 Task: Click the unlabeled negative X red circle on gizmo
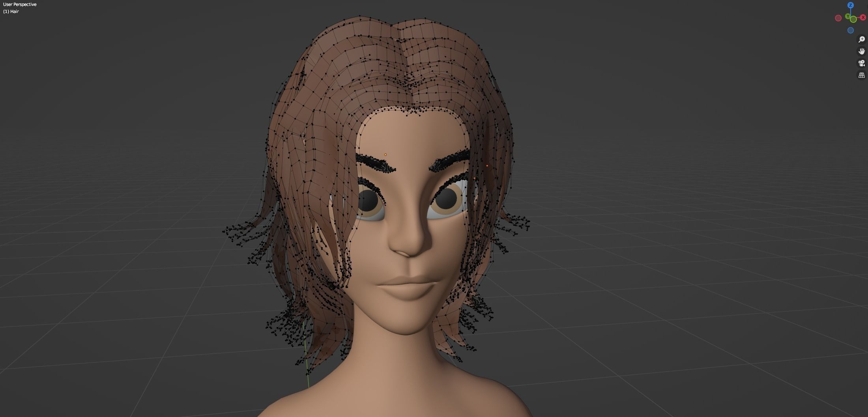click(838, 18)
